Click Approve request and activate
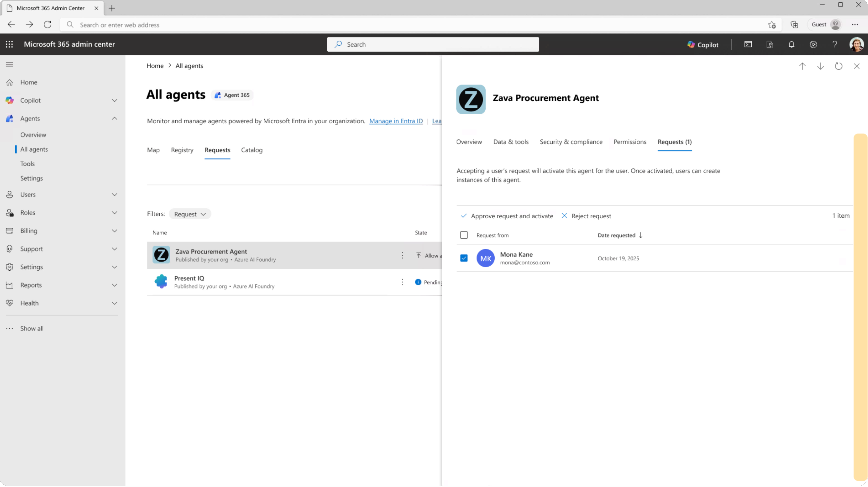 click(x=507, y=216)
